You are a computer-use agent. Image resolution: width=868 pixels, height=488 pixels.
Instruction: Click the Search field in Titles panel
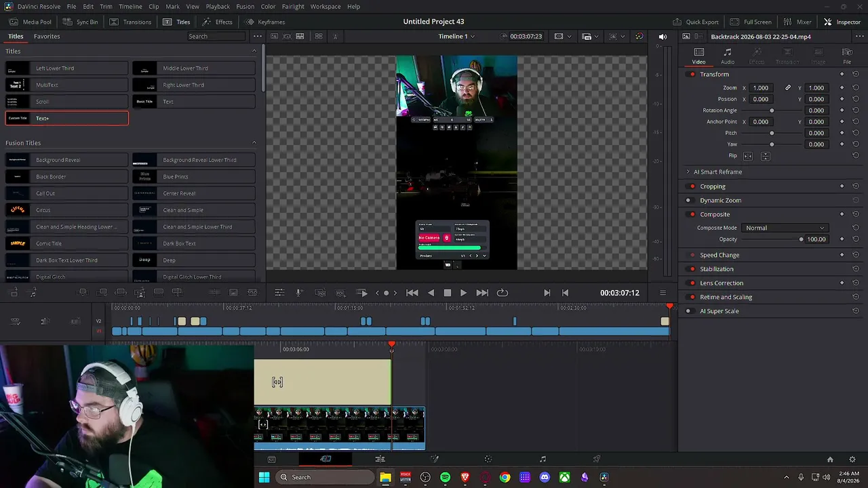[217, 36]
